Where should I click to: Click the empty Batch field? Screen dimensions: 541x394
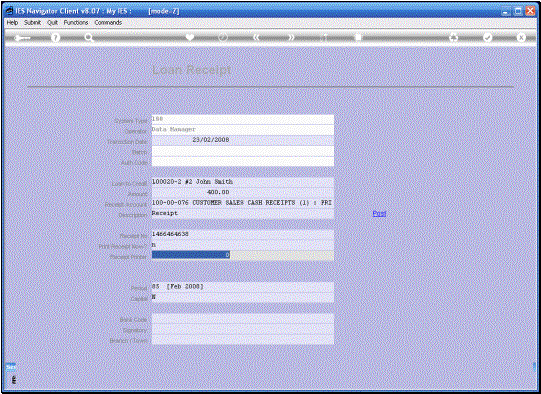coord(243,151)
